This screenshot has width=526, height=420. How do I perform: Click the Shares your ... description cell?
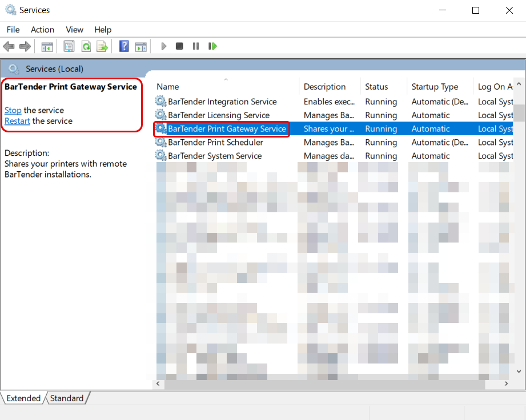[329, 129]
